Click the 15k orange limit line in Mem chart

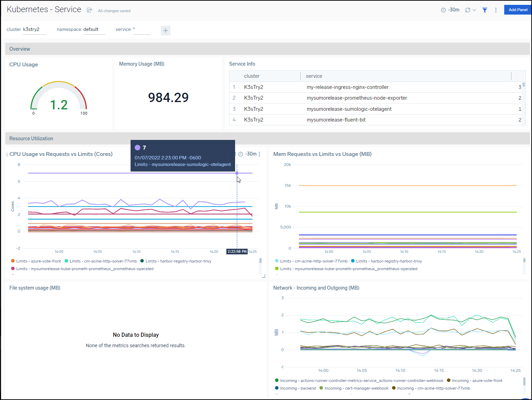408,185
